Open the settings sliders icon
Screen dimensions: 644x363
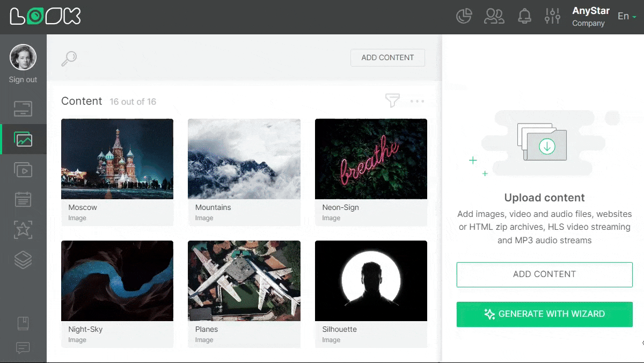(552, 16)
